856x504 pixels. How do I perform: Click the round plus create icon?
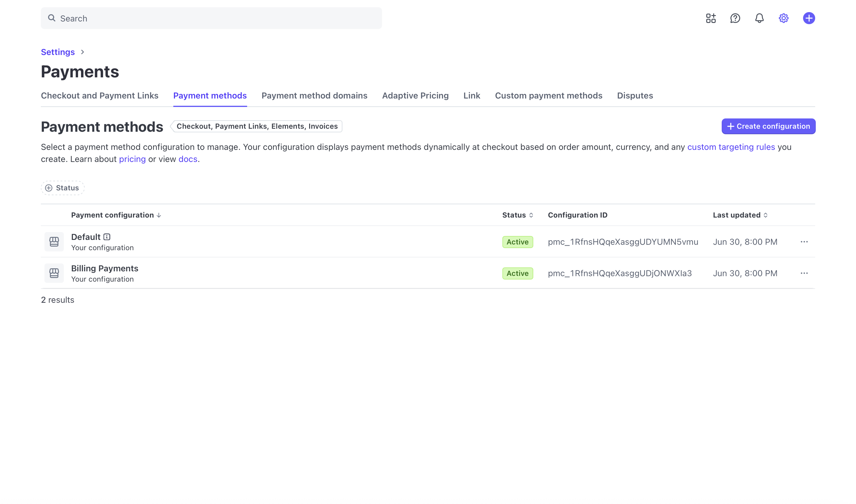tap(809, 18)
